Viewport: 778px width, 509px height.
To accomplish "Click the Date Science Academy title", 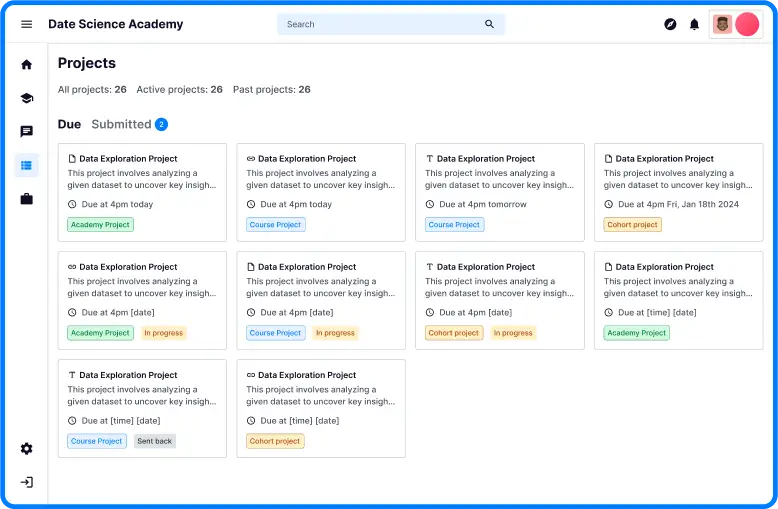I will pyautogui.click(x=116, y=24).
